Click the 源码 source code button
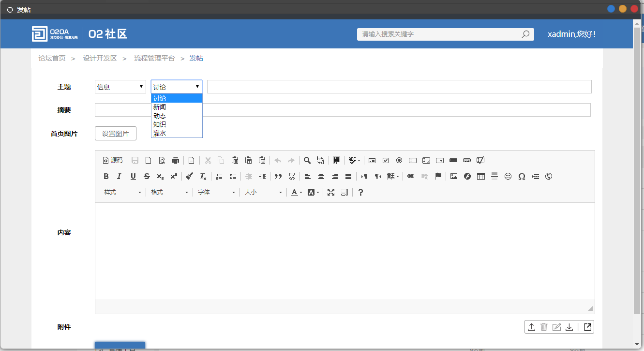The width and height of the screenshot is (644, 351). 113,160
